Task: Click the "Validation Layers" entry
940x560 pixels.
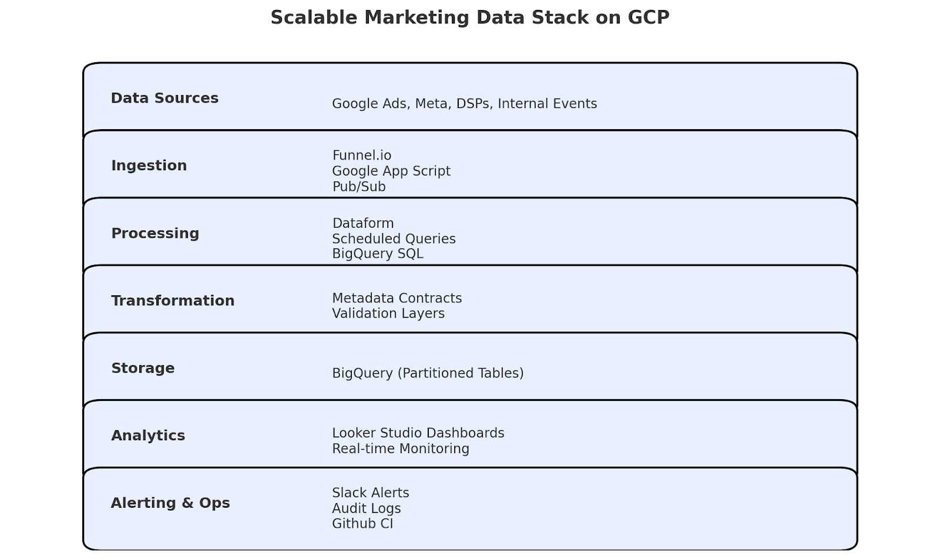Action: tap(388, 313)
